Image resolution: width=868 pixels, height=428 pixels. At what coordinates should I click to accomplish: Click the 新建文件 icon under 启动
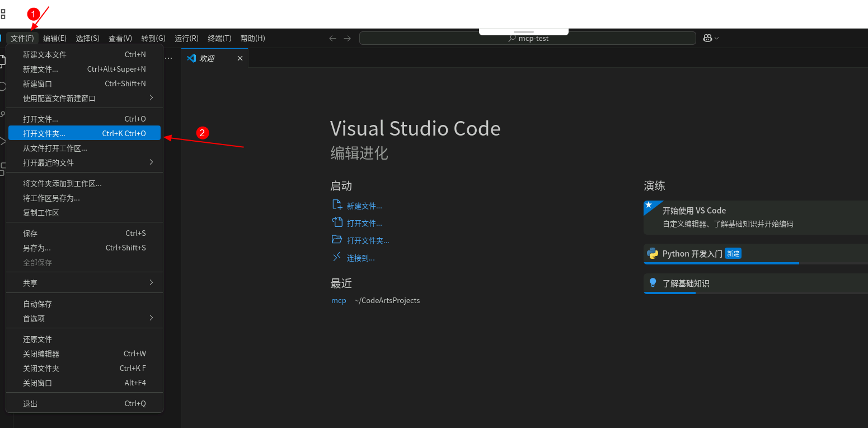[337, 205]
